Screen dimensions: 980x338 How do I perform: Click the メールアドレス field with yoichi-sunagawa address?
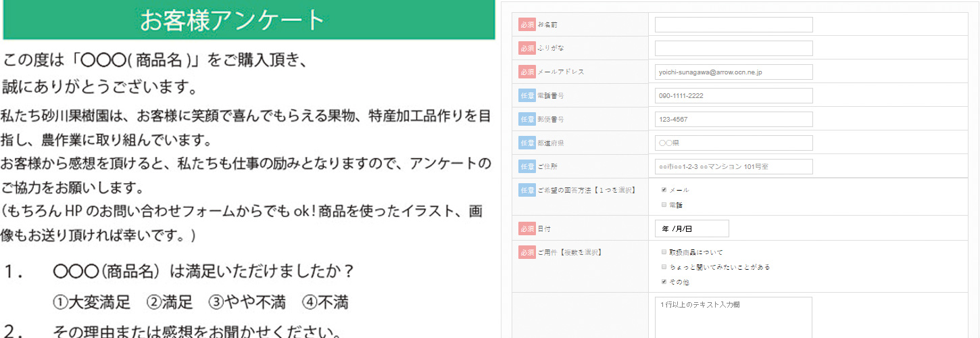click(x=733, y=72)
